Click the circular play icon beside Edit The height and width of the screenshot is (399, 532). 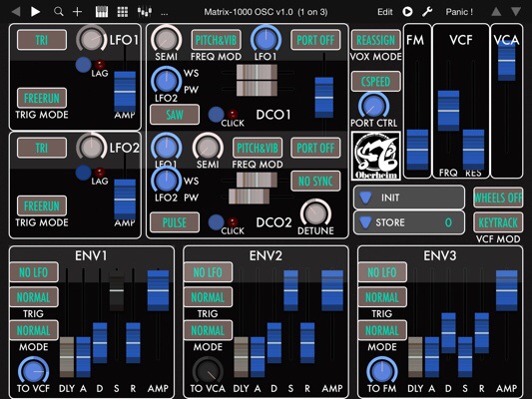(407, 12)
